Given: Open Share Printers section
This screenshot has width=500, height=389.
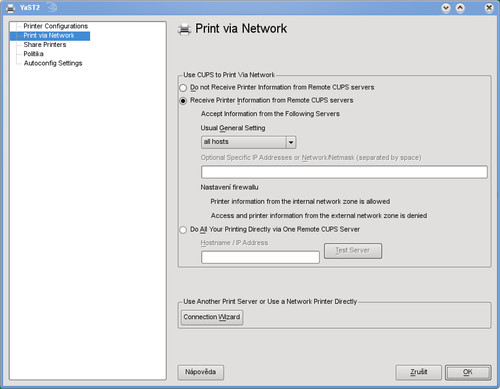Looking at the screenshot, I should click(x=45, y=45).
